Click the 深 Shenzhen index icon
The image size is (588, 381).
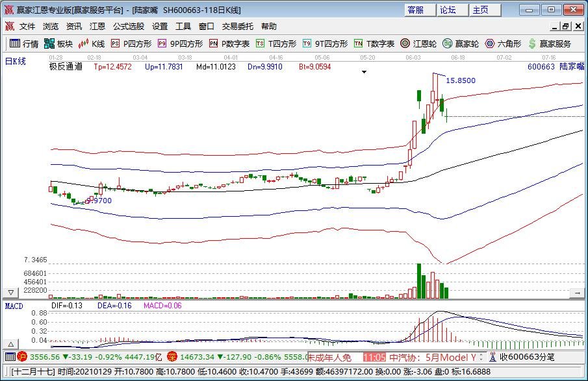point(172,356)
